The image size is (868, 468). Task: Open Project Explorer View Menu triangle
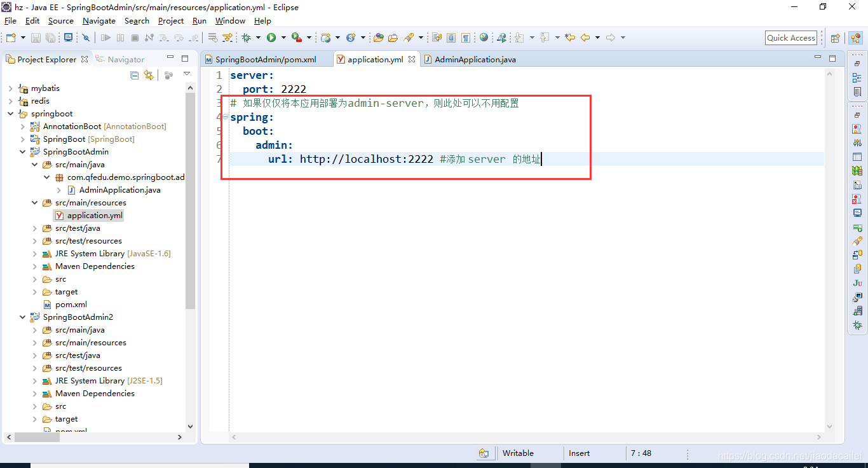187,74
